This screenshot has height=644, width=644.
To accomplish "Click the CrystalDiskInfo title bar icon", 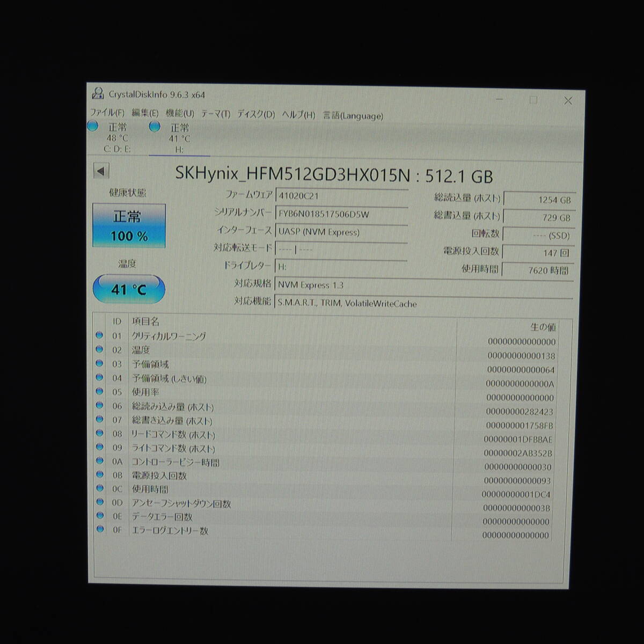I will (x=98, y=93).
